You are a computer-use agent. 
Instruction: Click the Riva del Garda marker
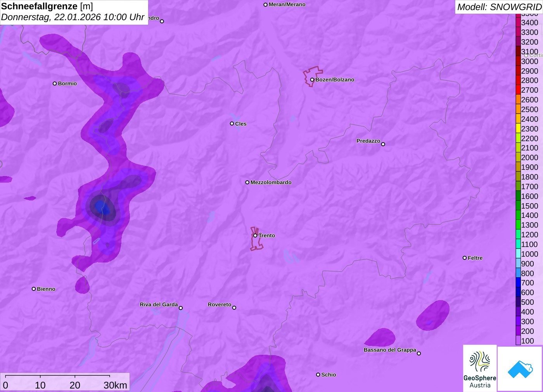(x=181, y=308)
